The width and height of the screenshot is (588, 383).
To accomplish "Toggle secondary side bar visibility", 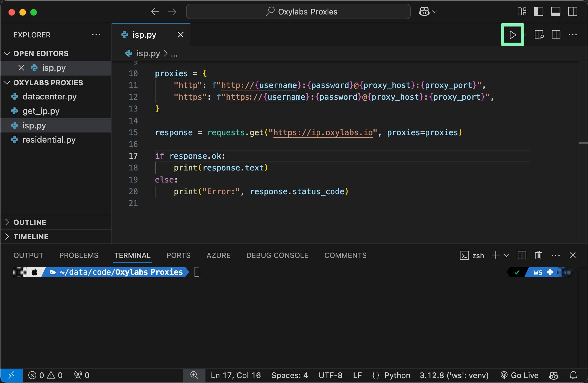I will tap(573, 12).
